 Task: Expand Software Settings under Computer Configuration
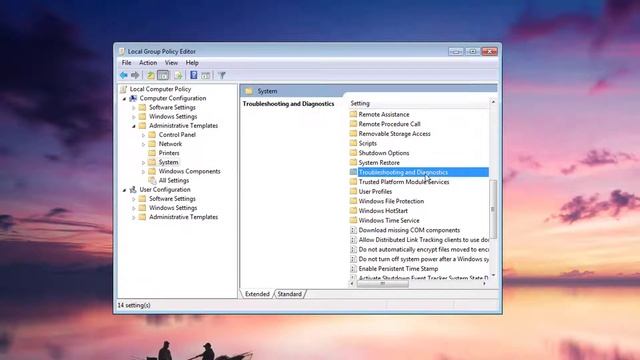(134, 108)
